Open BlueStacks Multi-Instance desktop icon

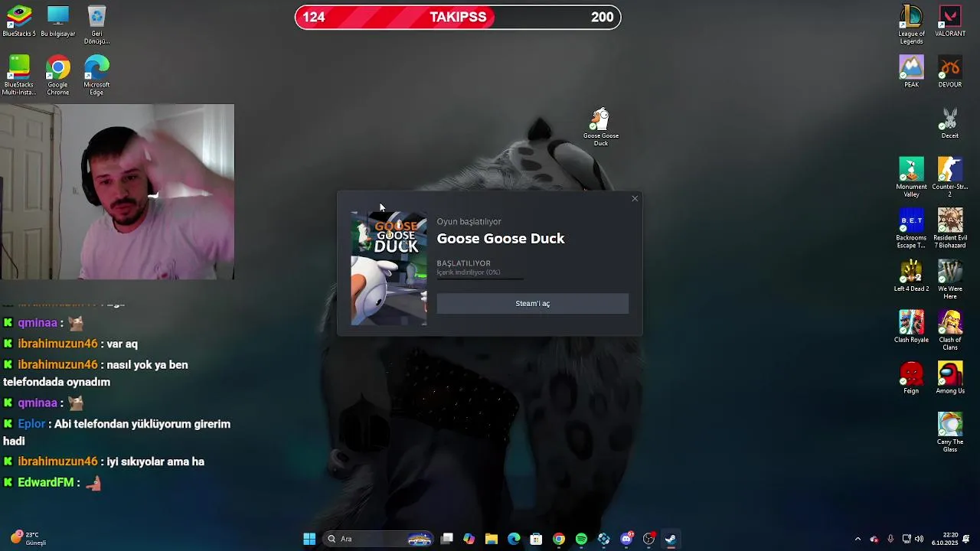18,75
